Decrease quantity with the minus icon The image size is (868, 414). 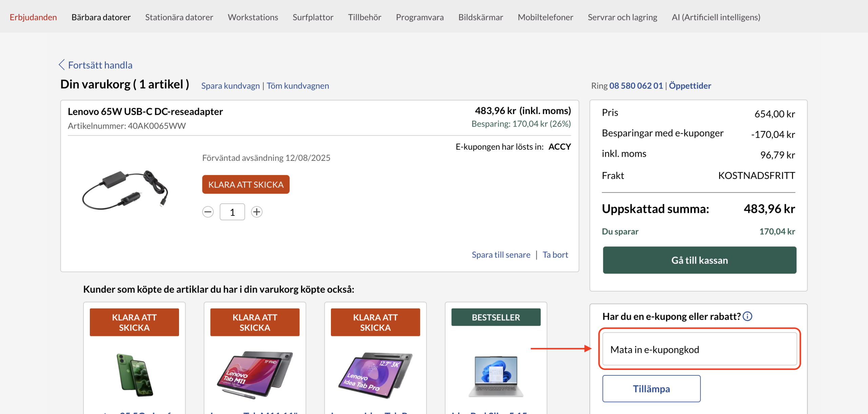click(208, 212)
